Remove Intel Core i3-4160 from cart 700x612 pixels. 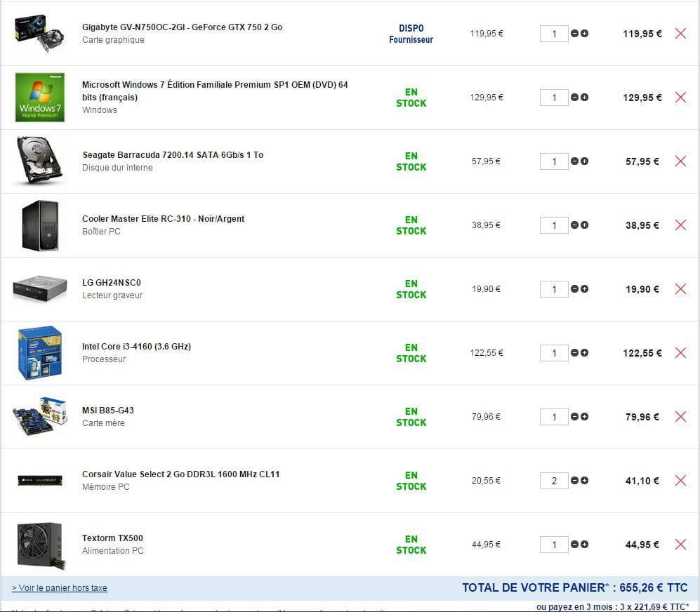(680, 352)
